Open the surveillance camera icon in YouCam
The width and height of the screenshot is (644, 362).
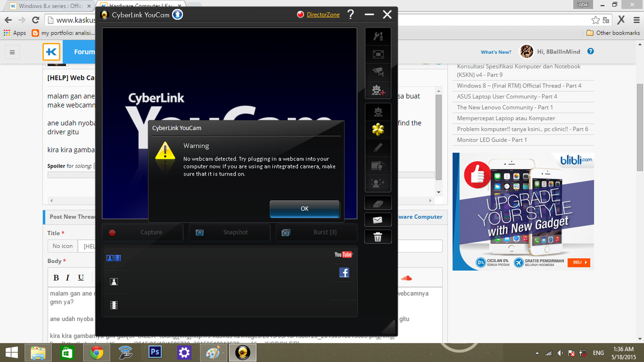click(378, 72)
